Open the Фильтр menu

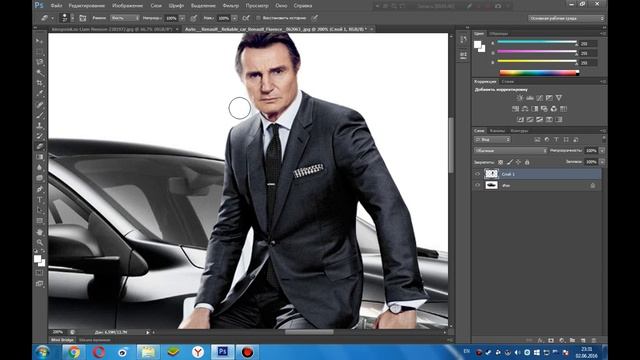tap(231, 6)
